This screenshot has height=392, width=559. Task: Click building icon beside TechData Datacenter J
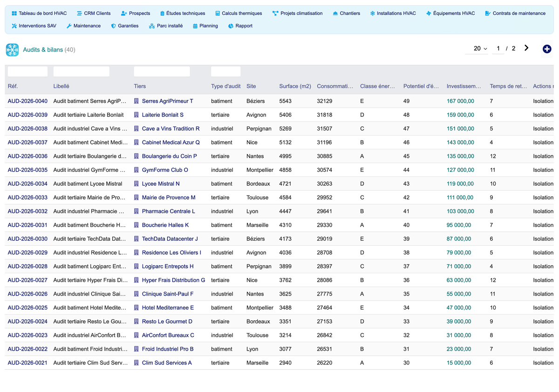[136, 239]
